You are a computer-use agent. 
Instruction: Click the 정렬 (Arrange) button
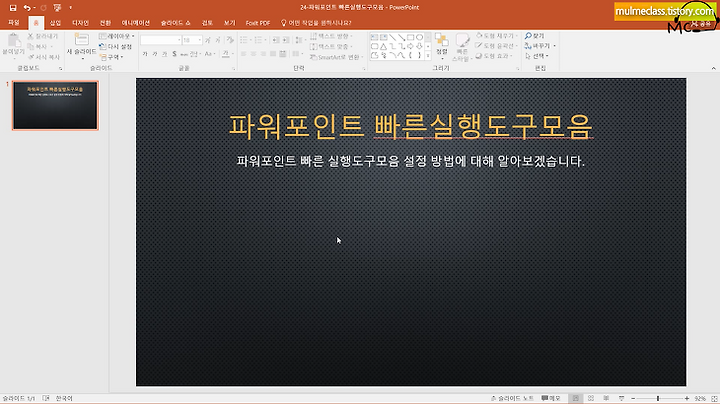(442, 46)
